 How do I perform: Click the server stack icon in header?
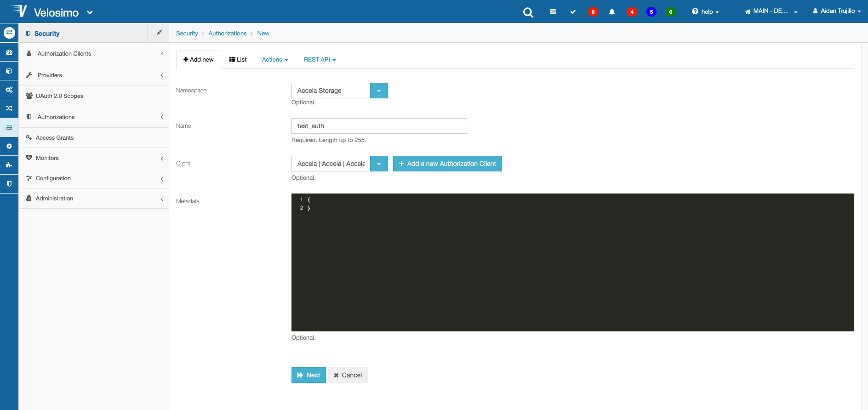553,11
